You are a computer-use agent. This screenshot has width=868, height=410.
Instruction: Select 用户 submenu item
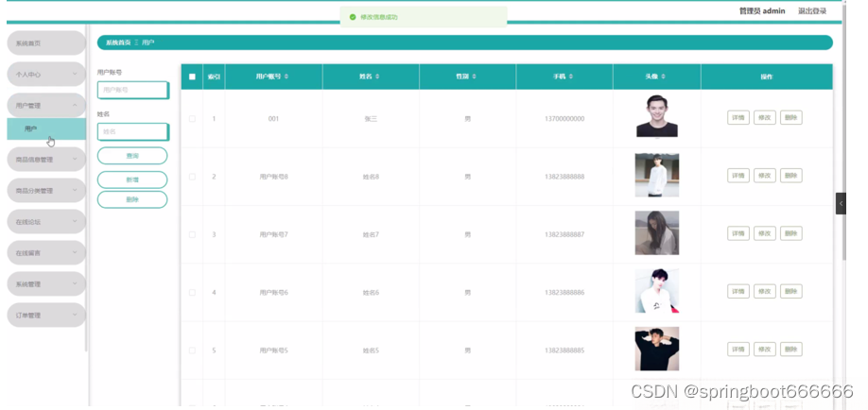[46, 128]
